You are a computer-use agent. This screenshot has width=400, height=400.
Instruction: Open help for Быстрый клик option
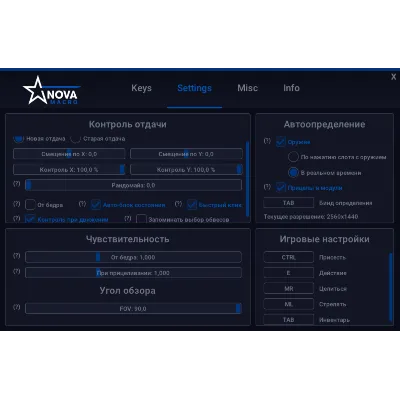click(x=179, y=204)
